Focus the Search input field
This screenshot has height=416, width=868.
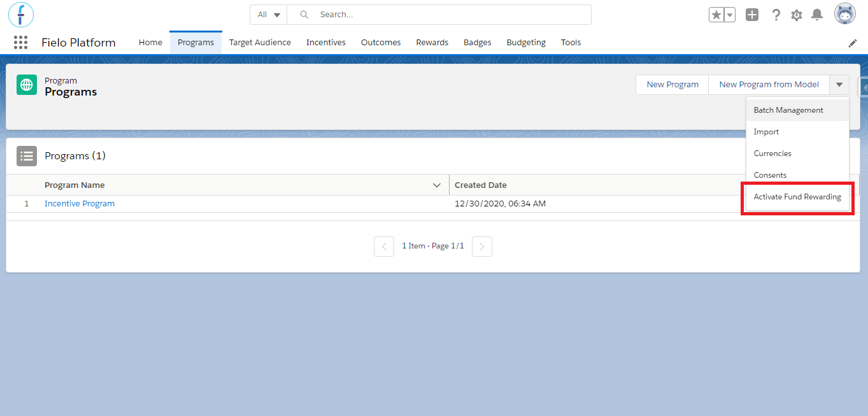pos(439,15)
